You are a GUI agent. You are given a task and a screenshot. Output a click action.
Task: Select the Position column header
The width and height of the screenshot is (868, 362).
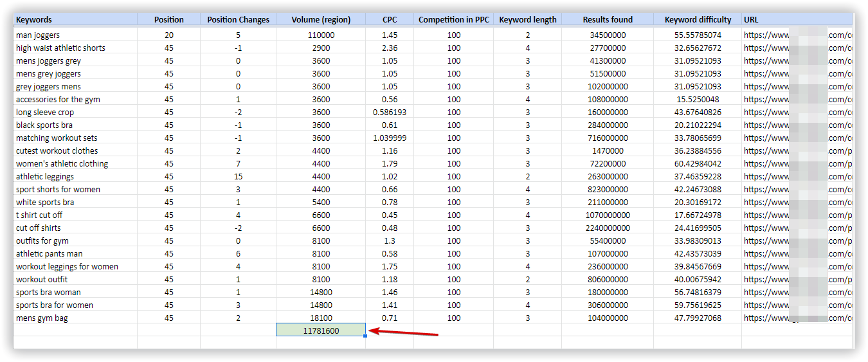[168, 20]
